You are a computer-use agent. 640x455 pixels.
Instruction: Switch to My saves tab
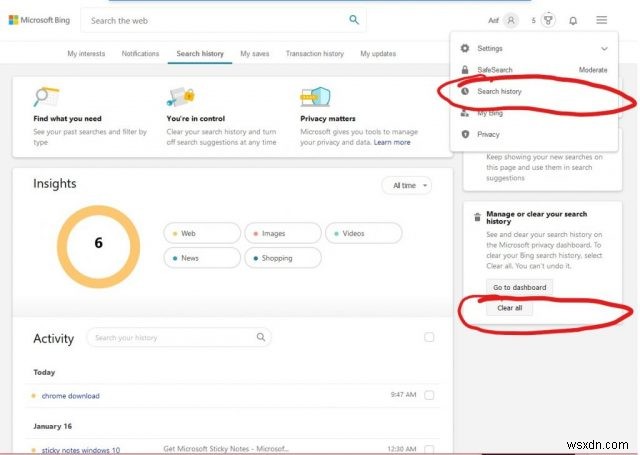(255, 53)
